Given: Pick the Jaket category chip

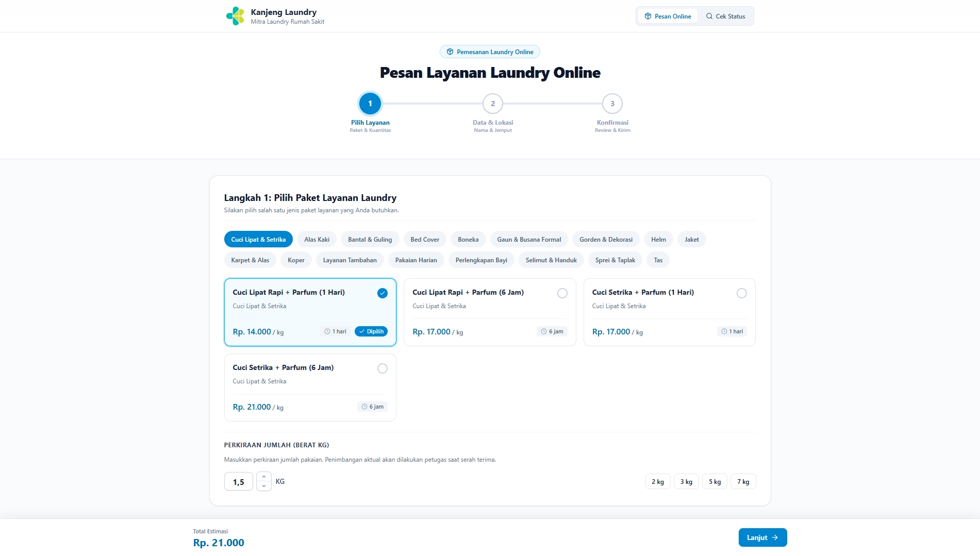Looking at the screenshot, I should [x=692, y=239].
